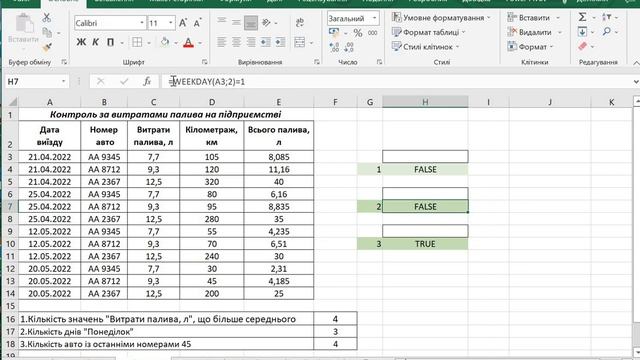The height and width of the screenshot is (360, 640).
Task: Click the Select All corner triangle
Action: click(13, 102)
